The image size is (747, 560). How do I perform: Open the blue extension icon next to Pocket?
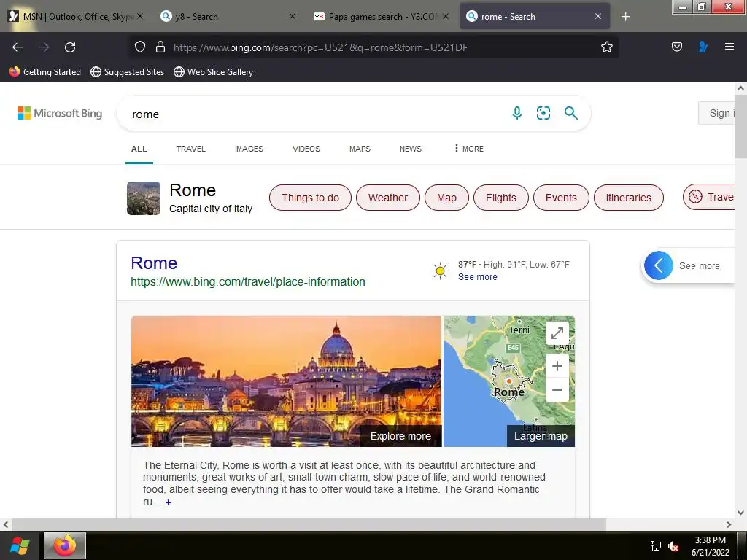pos(703,47)
